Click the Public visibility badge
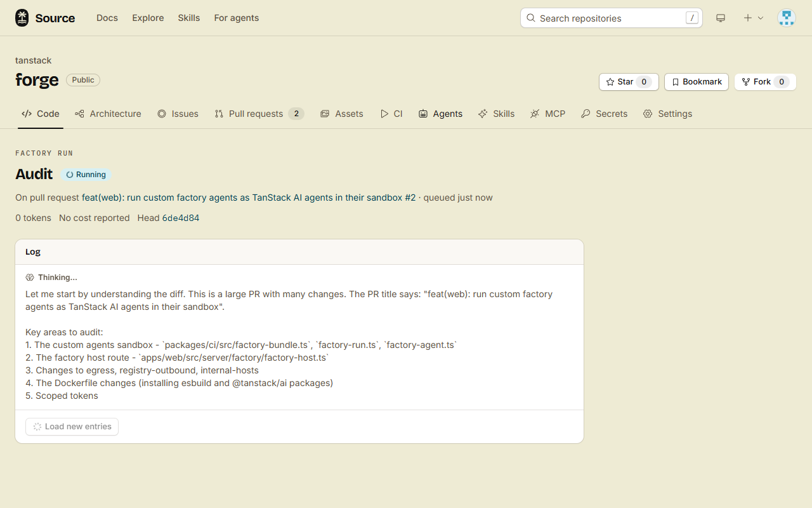812x508 pixels. click(x=83, y=80)
